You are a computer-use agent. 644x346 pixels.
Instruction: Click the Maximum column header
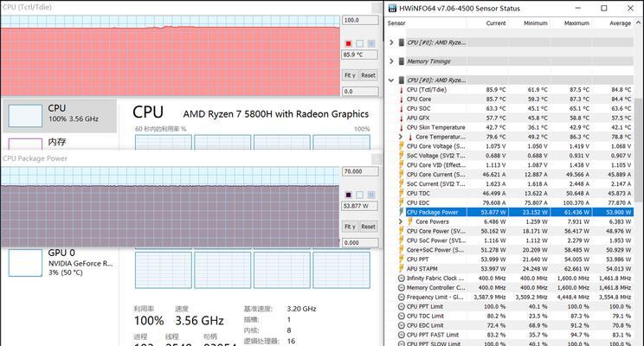point(576,23)
